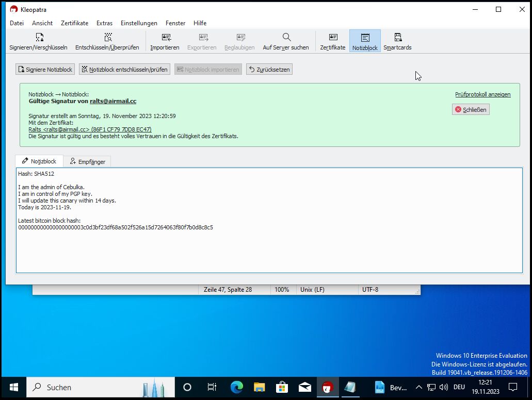Open the Entschlüsseln/Überprüfen tool
The width and height of the screenshot is (532, 400).
tap(107, 41)
